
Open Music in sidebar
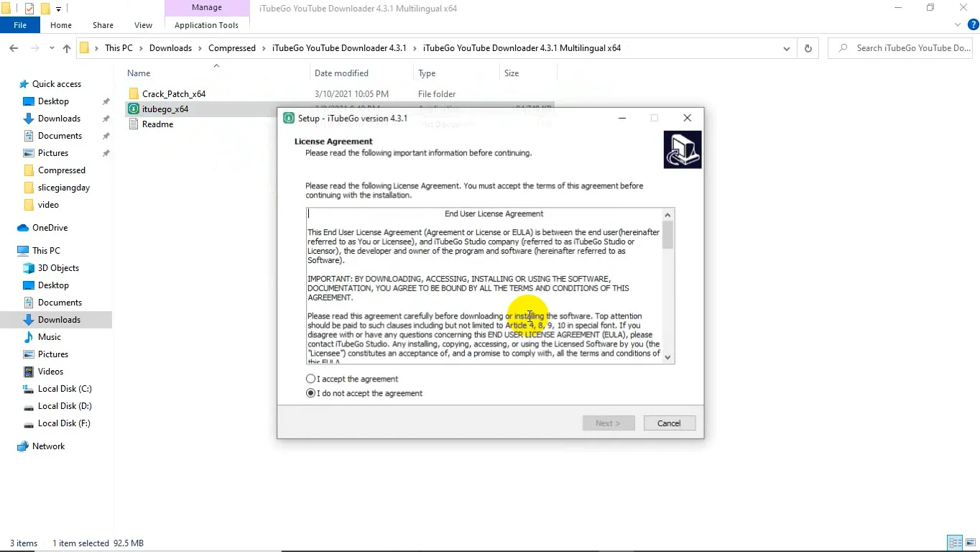50,337
